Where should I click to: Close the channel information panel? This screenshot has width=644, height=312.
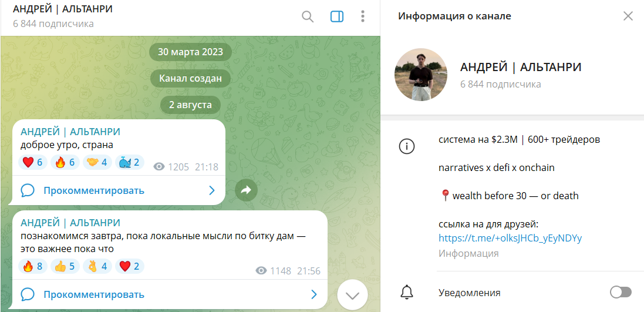(628, 16)
